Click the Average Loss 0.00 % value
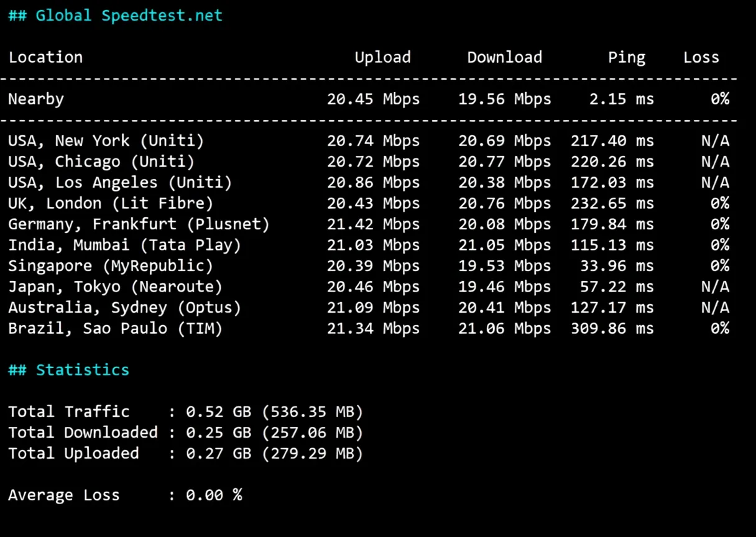Viewport: 756px width, 537px height. (214, 495)
